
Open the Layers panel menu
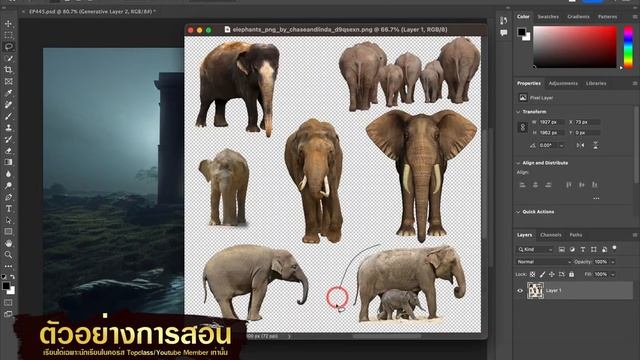click(x=635, y=235)
